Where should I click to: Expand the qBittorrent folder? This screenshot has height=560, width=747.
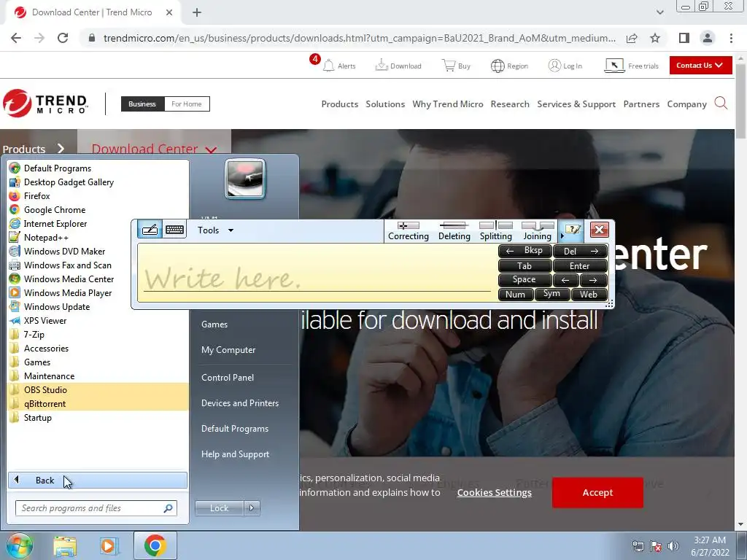[98, 403]
